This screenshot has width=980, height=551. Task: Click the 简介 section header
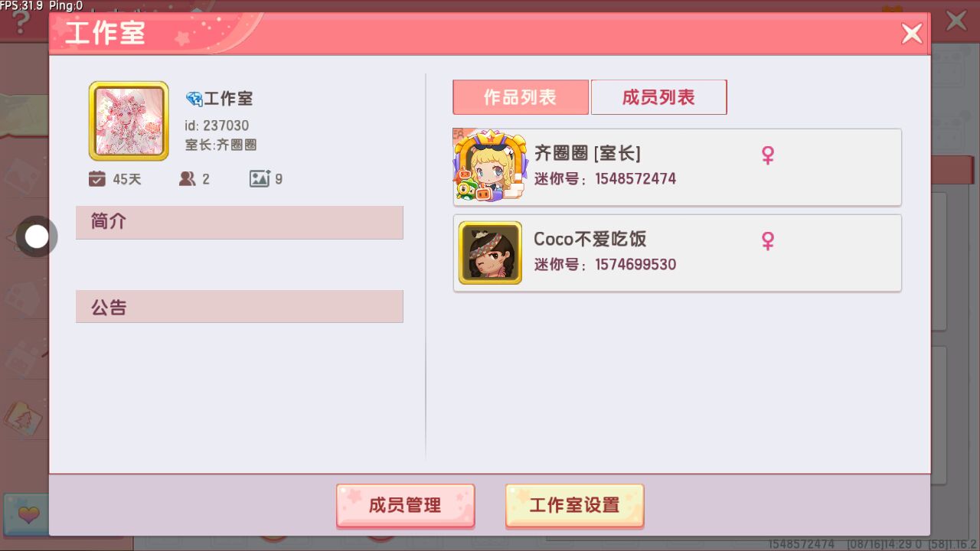point(239,222)
